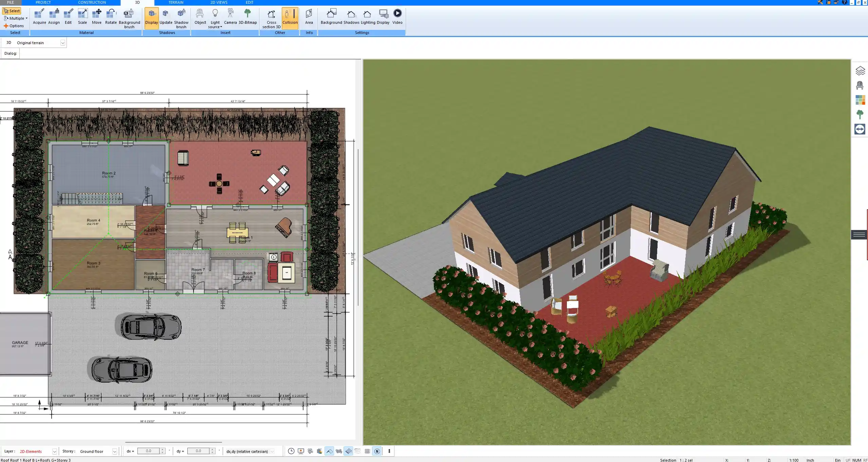Open the Original terrain dropdown

[63, 42]
